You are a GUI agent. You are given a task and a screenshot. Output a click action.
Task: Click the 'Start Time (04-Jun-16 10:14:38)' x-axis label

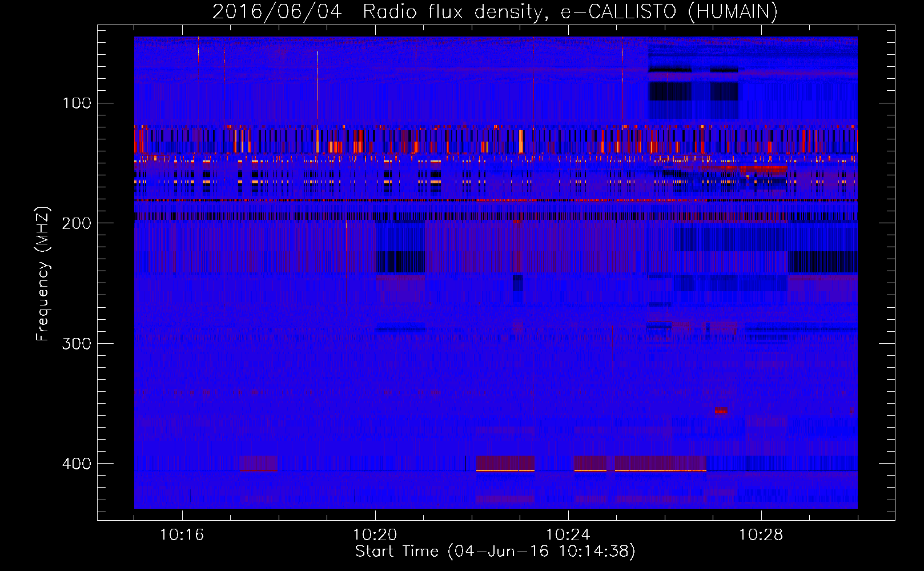[x=495, y=552]
